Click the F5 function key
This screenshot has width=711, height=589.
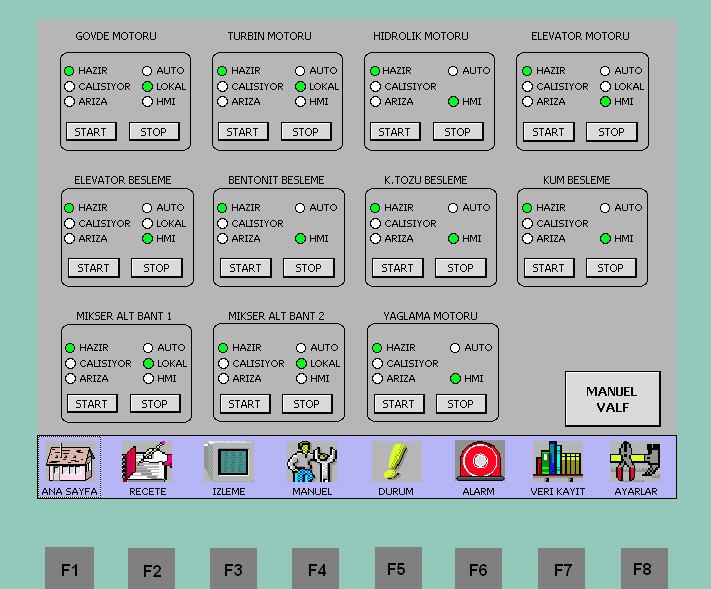pyautogui.click(x=398, y=569)
